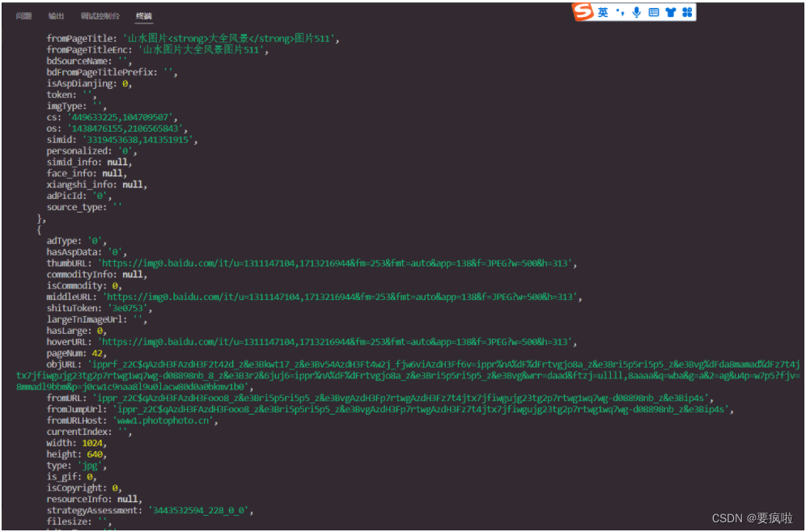Click the personalized: '0' line
This screenshot has width=806, height=532.
(x=92, y=151)
